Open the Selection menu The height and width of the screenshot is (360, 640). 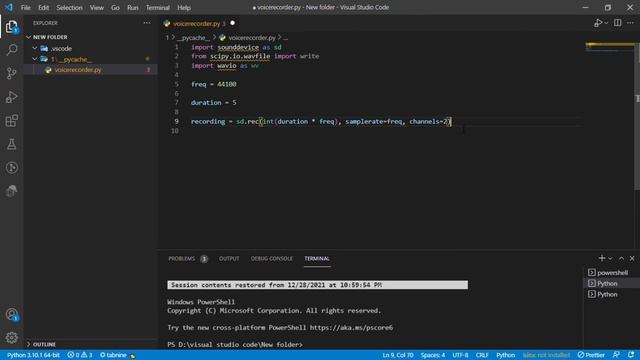click(69, 7)
